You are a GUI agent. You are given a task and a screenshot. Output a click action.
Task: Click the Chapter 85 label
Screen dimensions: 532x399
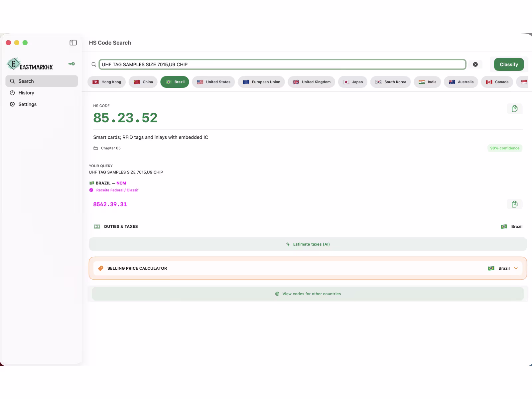(111, 148)
